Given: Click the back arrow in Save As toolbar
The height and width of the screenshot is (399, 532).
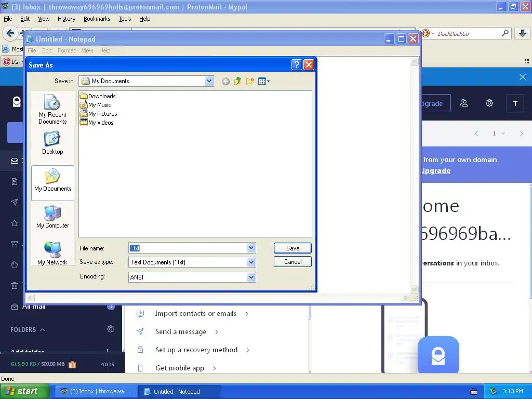Looking at the screenshot, I should pyautogui.click(x=225, y=81).
